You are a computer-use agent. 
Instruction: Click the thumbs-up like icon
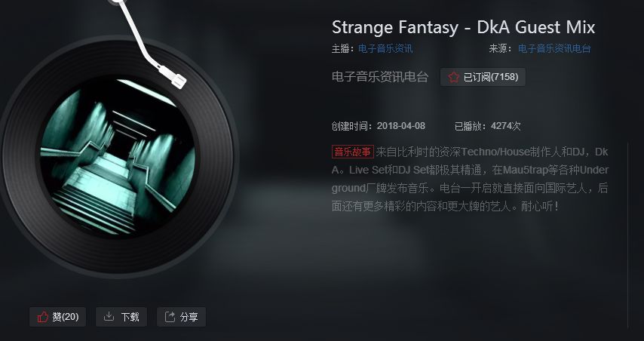coord(43,317)
